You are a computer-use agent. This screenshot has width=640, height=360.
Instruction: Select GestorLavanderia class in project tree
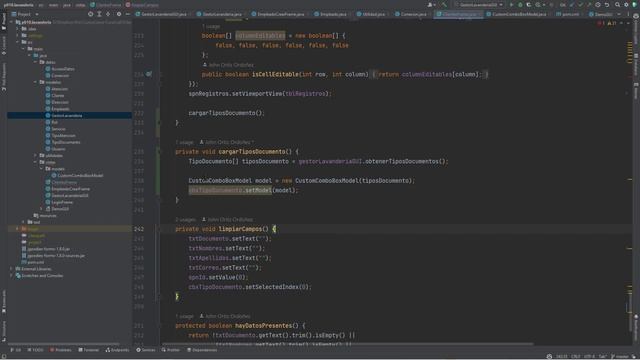tap(67, 116)
